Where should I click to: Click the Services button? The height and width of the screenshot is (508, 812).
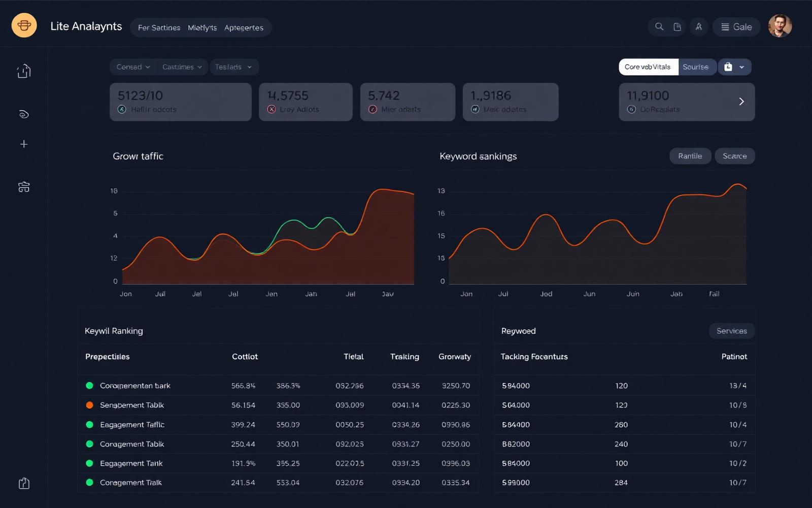[732, 331]
